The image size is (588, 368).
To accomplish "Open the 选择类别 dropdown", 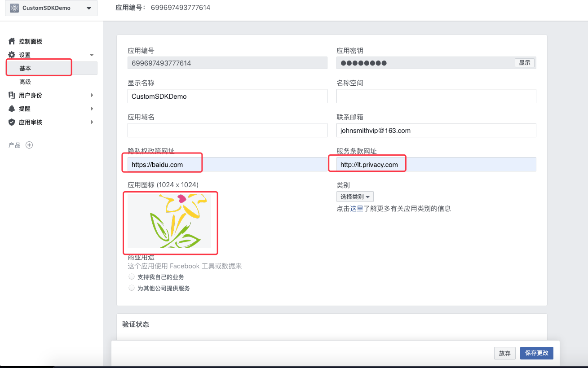I will [355, 196].
